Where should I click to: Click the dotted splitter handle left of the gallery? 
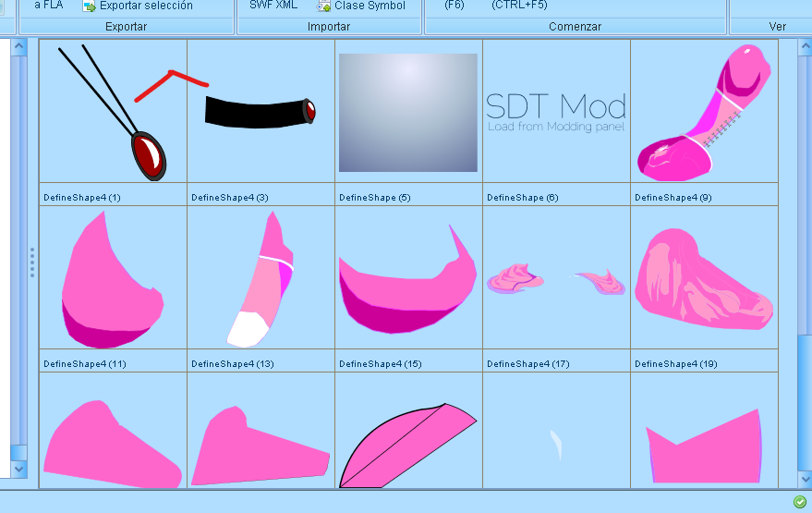tap(32, 262)
